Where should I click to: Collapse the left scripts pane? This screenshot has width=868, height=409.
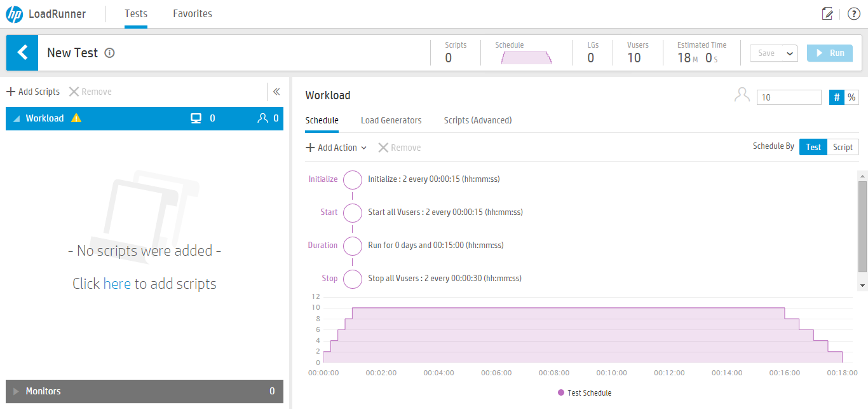tap(276, 92)
